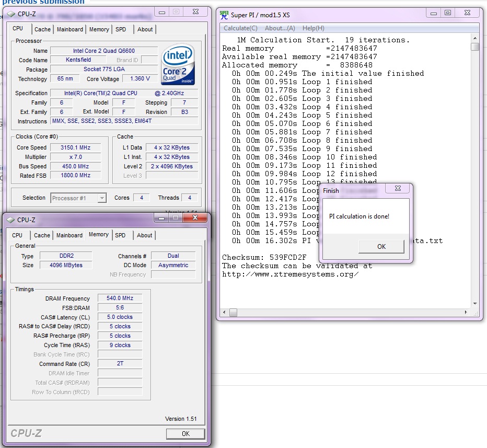487x448 pixels.
Task: Open Mainboard tab in front CPU-Z window
Action: click(69, 235)
